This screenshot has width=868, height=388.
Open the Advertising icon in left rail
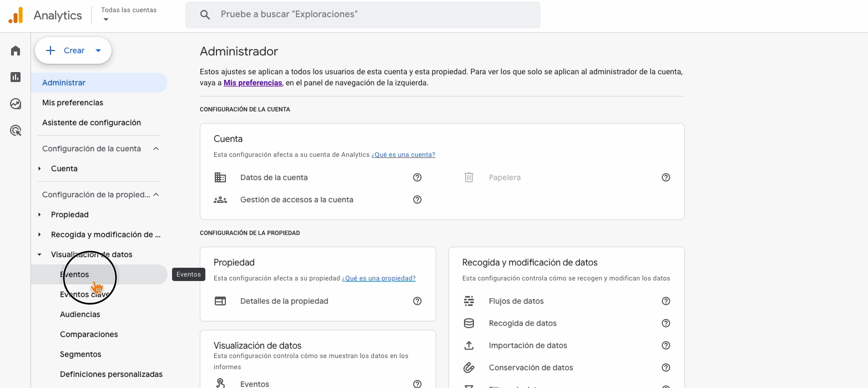point(16,131)
